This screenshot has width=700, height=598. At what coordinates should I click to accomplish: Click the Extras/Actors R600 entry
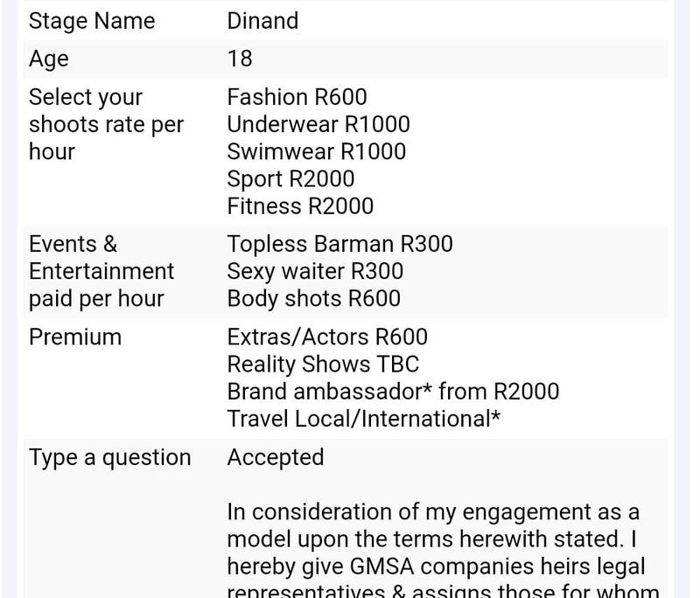click(327, 337)
